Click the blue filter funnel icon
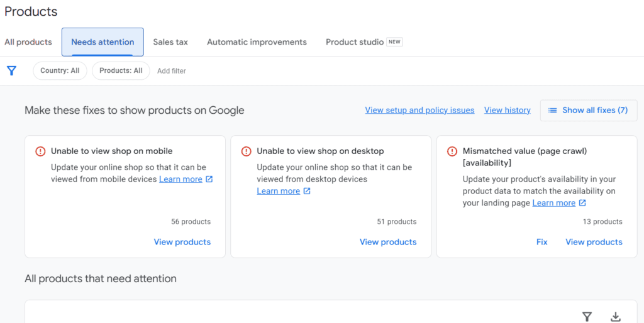Viewport: 644px width, 323px height. [x=11, y=70]
